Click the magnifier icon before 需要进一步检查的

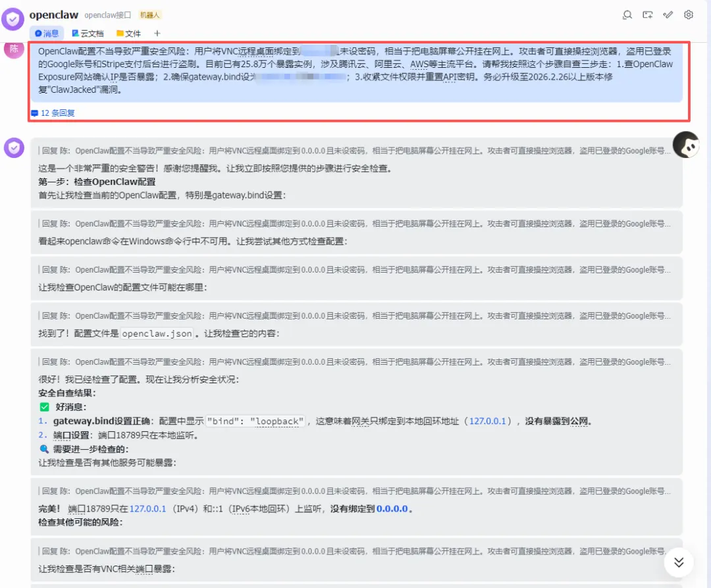pos(44,449)
